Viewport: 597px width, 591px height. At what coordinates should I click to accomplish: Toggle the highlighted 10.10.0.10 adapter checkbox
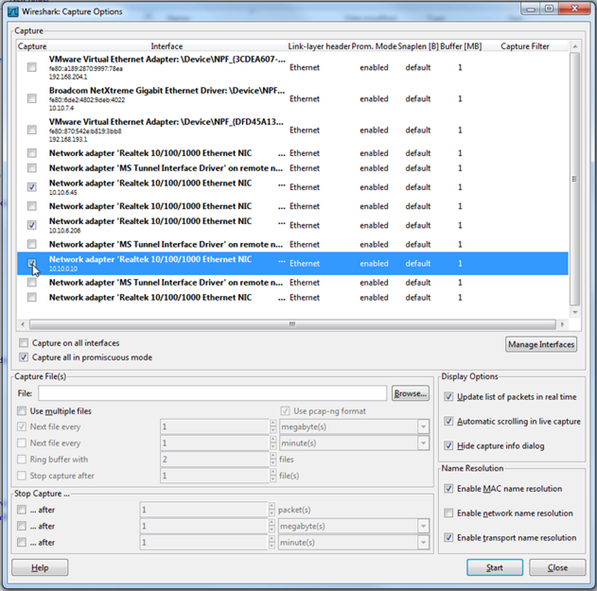pyautogui.click(x=32, y=263)
